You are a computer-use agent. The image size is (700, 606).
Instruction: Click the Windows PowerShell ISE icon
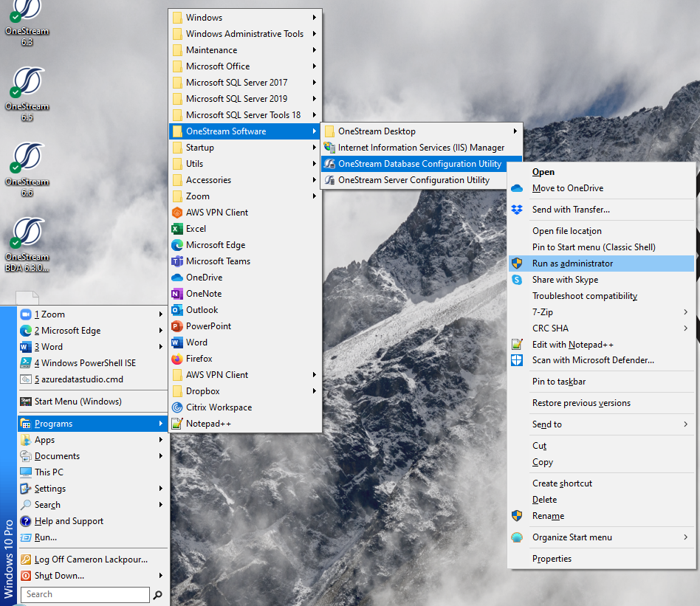[26, 363]
